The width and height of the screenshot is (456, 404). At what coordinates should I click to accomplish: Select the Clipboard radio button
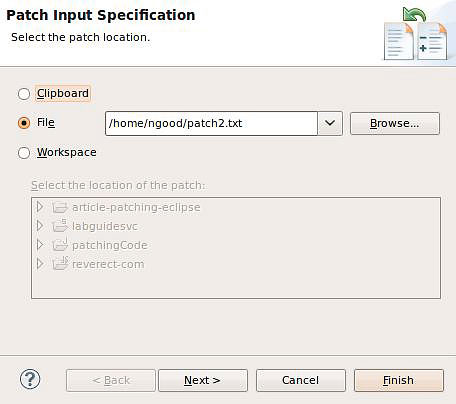point(24,94)
